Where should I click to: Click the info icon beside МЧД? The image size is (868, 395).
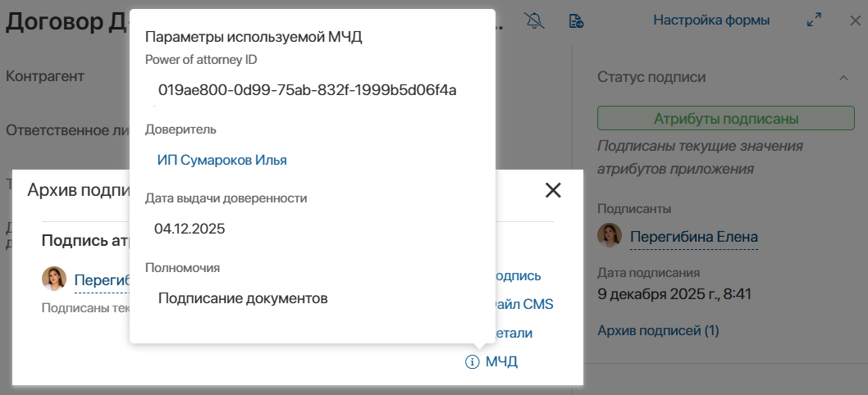pyautogui.click(x=472, y=361)
